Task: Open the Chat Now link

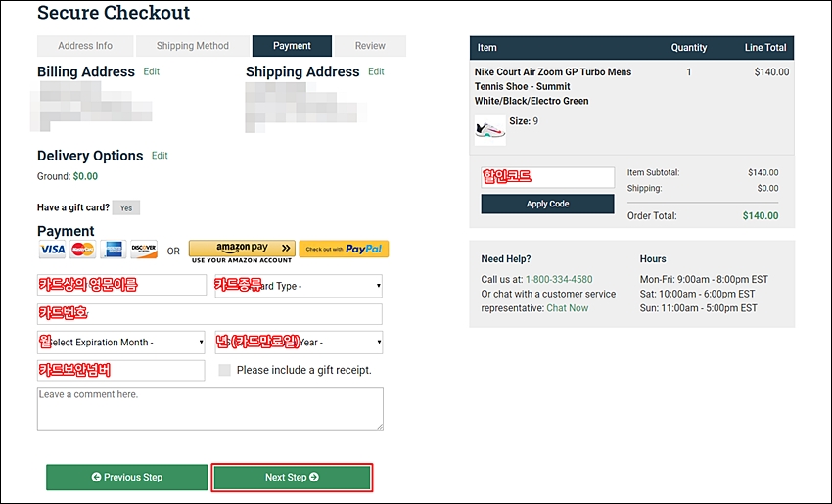Action: click(567, 308)
